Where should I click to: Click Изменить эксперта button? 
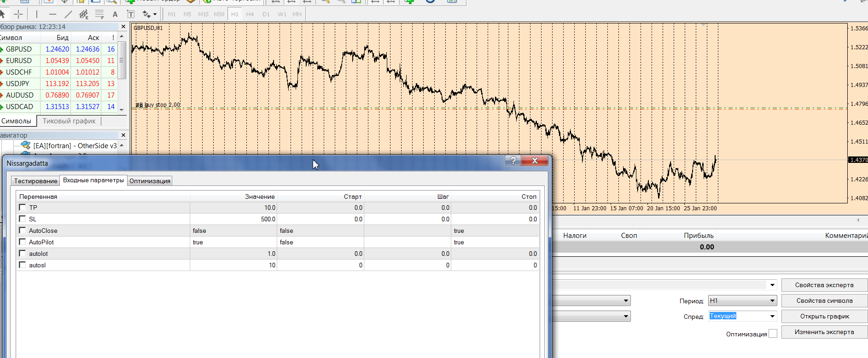tap(824, 332)
